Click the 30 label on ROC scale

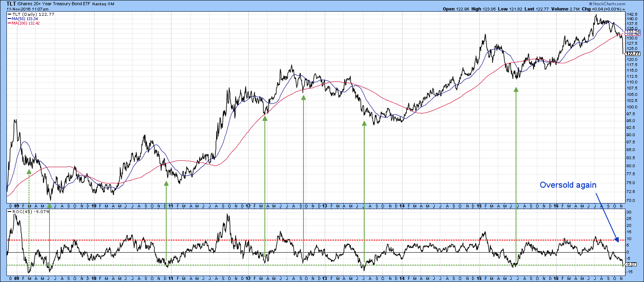629,212
